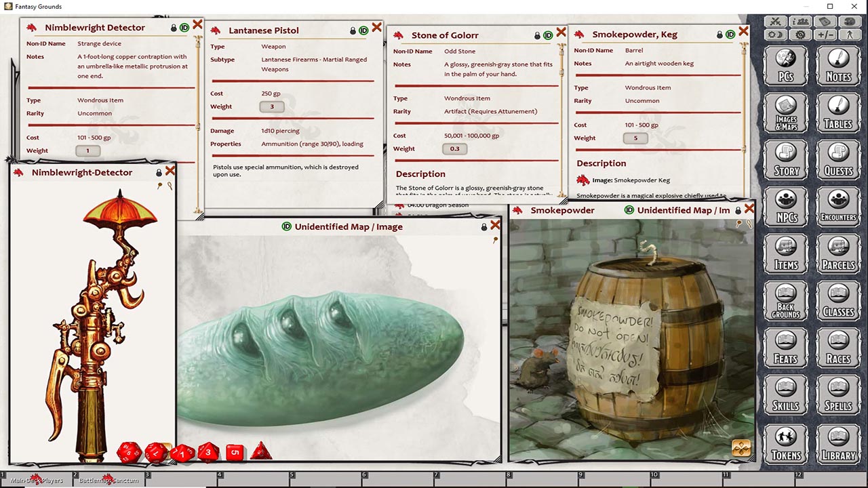
Task: Open the Quests sidebar panel
Action: point(838,160)
